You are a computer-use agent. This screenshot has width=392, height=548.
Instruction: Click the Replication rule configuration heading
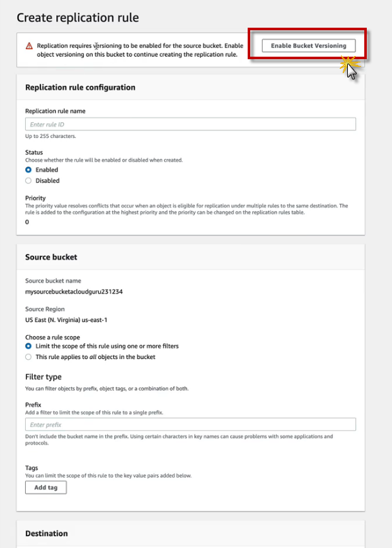[x=80, y=88]
